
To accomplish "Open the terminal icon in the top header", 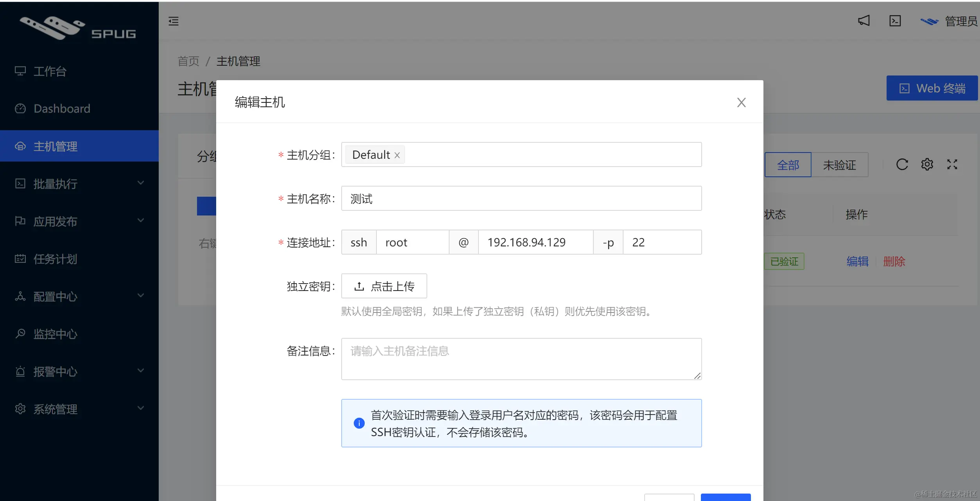I will [x=895, y=21].
